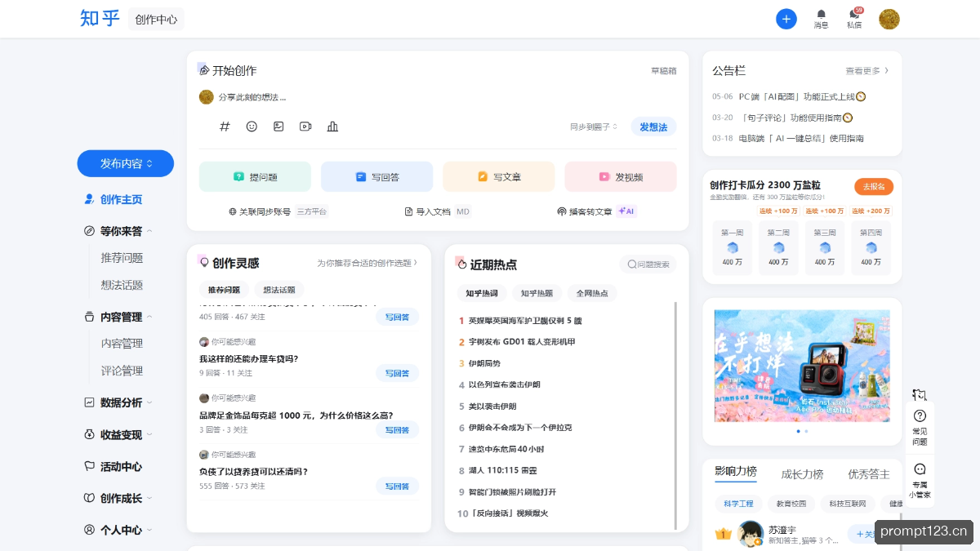Image resolution: width=980 pixels, height=551 pixels.
Task: Click the floating icon above 常见问题
Action: pos(920,395)
